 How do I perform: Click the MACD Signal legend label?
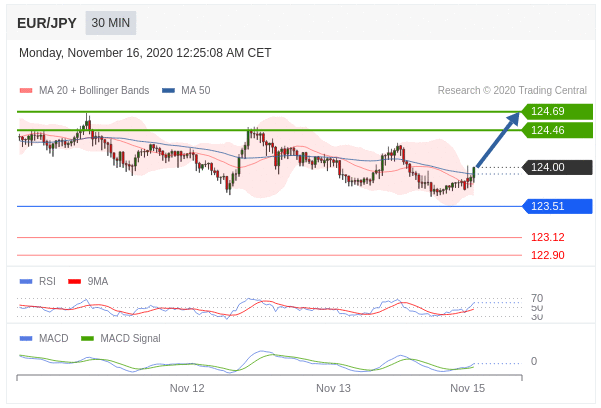[x=130, y=339]
